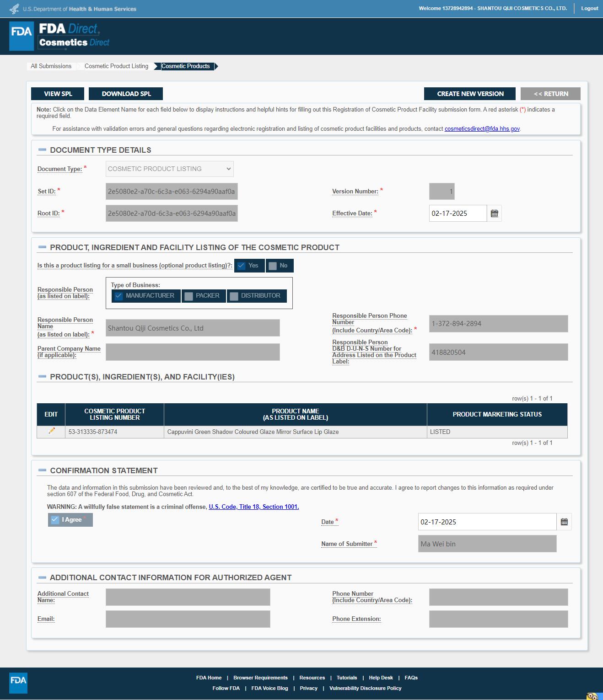Check the DISTRIBUTOR business type checkbox
The width and height of the screenshot is (603, 700).
coord(234,296)
